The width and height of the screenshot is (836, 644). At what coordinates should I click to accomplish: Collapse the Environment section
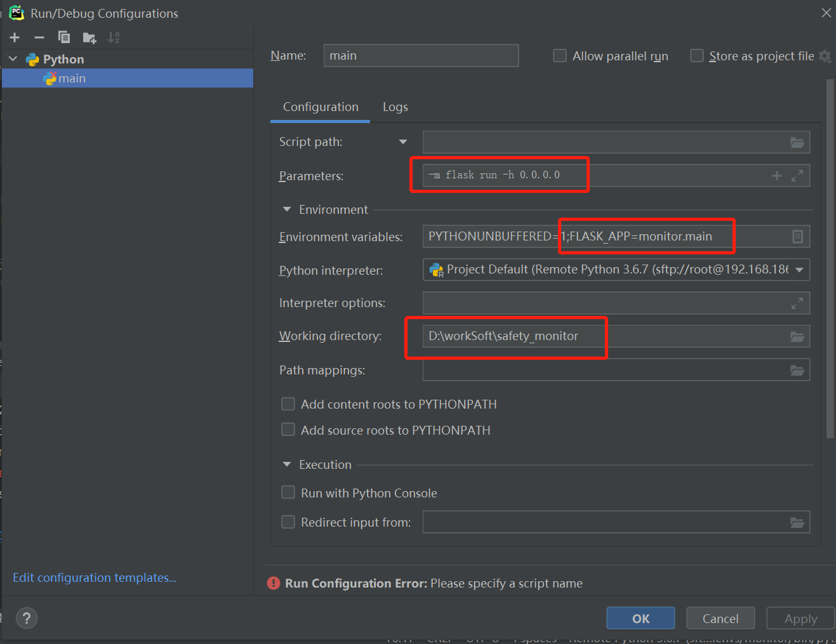287,209
